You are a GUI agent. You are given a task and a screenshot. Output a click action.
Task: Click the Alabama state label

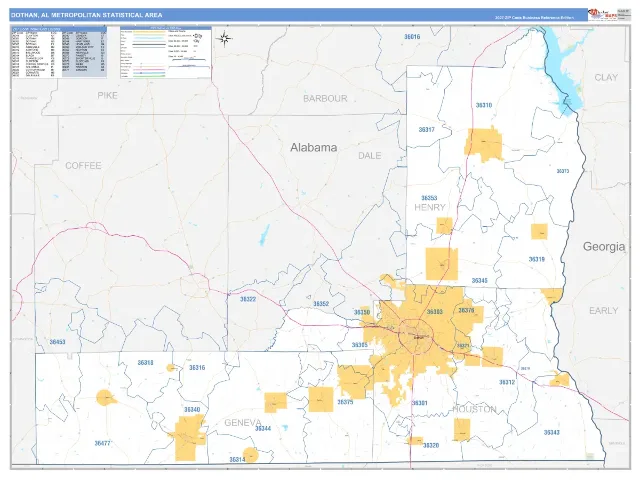[313, 147]
